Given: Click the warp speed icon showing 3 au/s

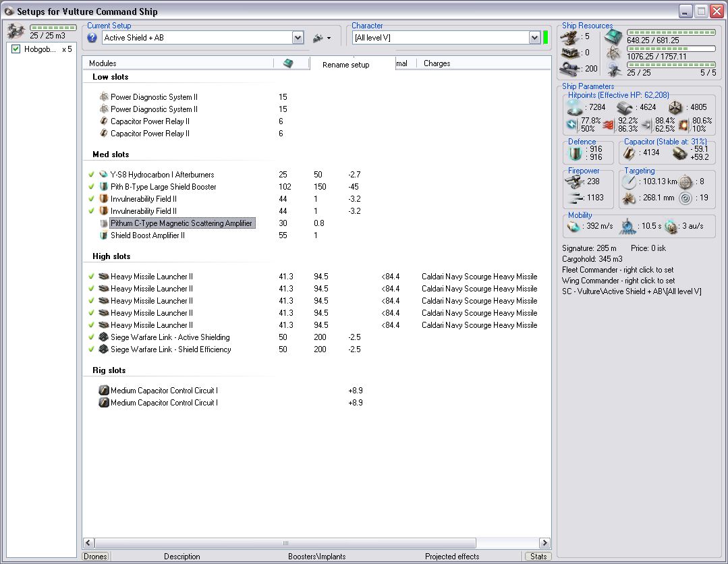Looking at the screenshot, I should pyautogui.click(x=671, y=226).
